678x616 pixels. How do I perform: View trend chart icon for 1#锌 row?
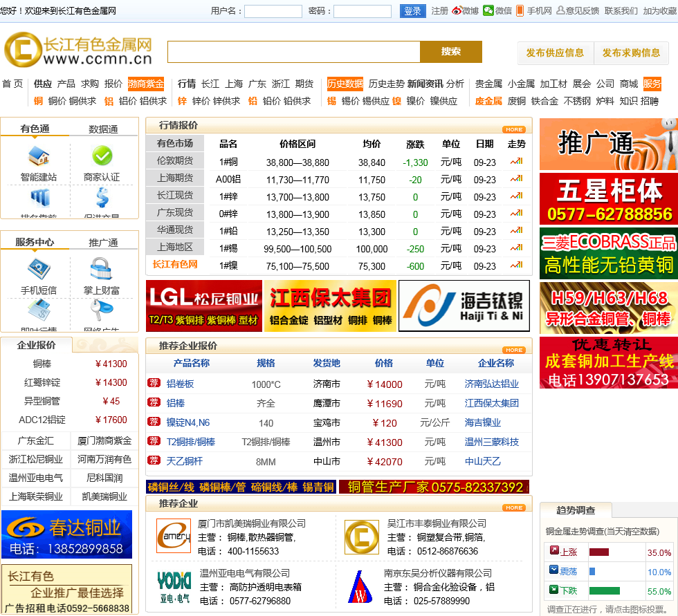(x=516, y=196)
